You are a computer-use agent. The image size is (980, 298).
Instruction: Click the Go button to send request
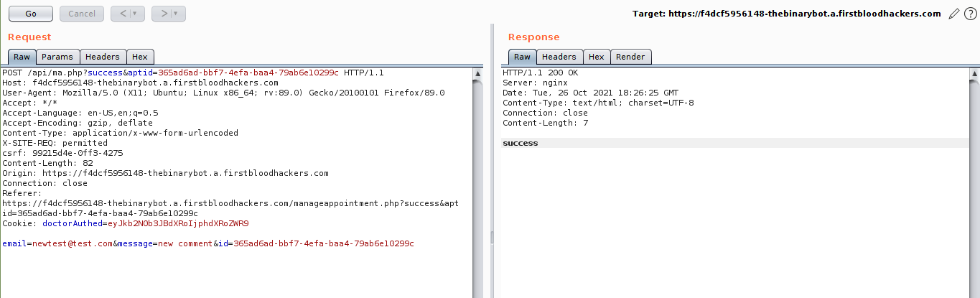pos(31,14)
